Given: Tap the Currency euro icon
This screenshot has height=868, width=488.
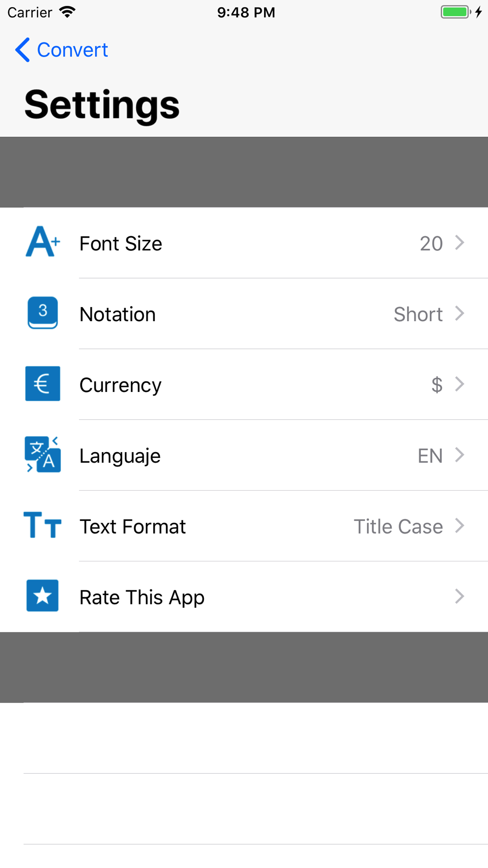Looking at the screenshot, I should coord(43,384).
